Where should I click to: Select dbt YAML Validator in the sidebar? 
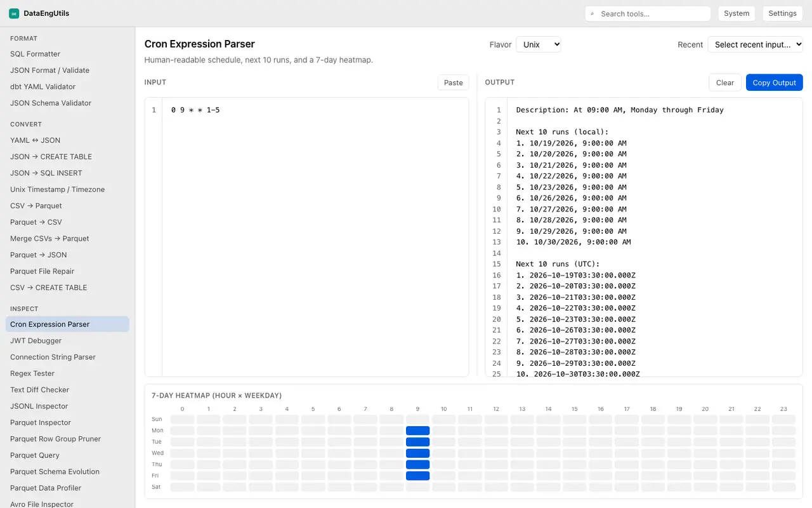click(x=67, y=87)
